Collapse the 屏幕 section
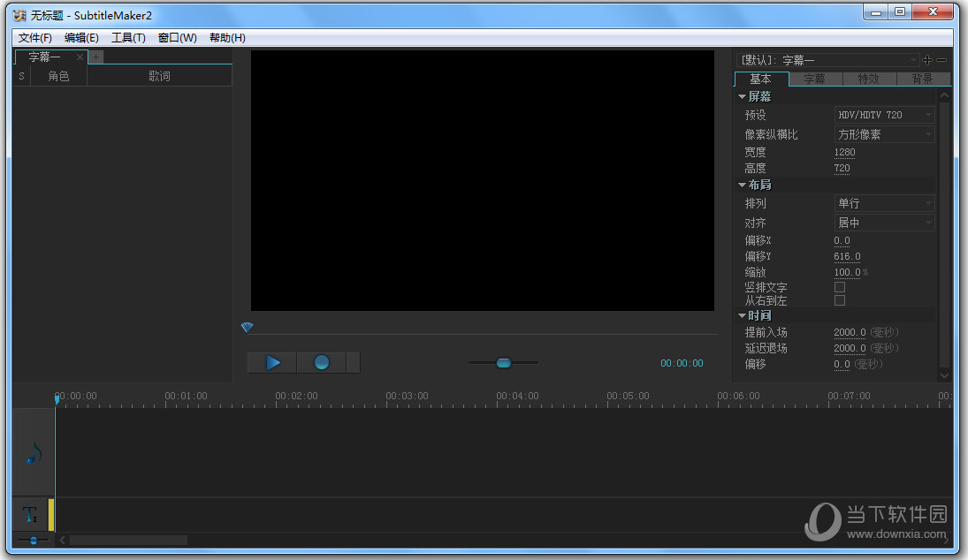Viewport: 968px width, 560px height. [x=742, y=97]
